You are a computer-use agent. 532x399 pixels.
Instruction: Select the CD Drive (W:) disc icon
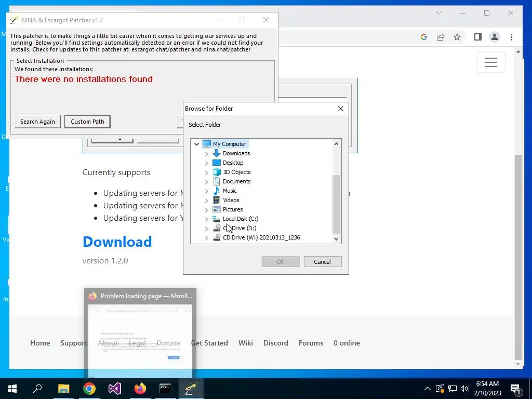pyautogui.click(x=217, y=237)
